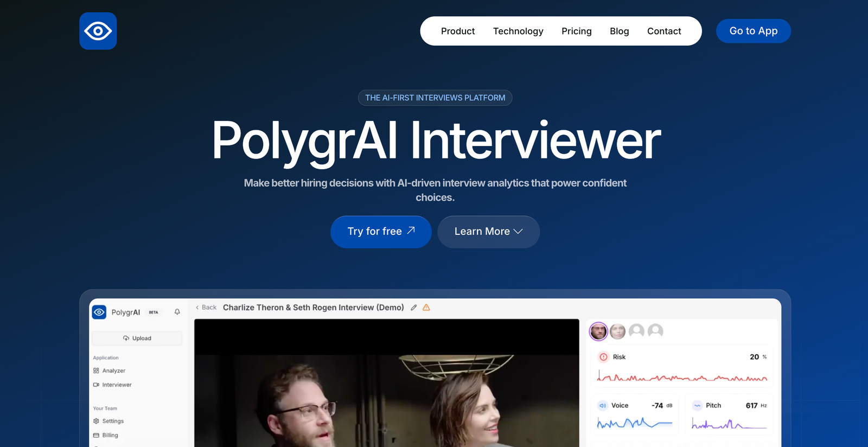Click the pencil icon to edit interview title
The image size is (868, 447).
pyautogui.click(x=414, y=308)
